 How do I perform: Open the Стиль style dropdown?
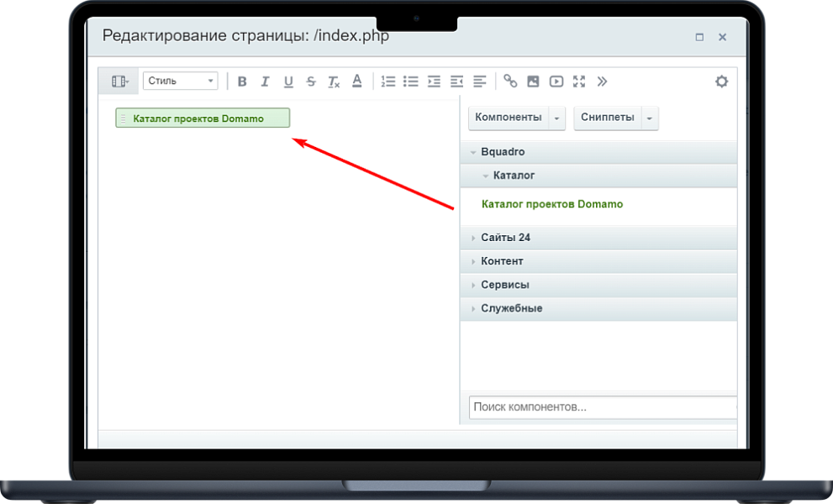point(180,81)
